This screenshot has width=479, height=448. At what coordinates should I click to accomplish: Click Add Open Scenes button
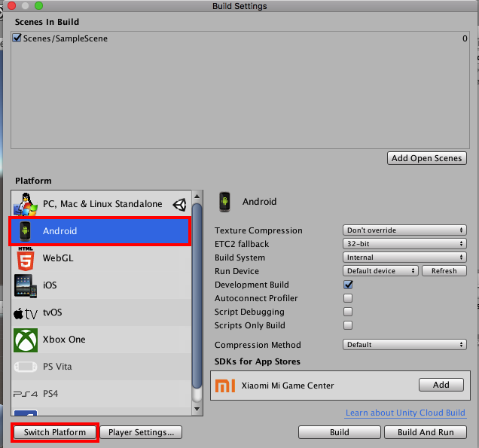pyautogui.click(x=427, y=158)
